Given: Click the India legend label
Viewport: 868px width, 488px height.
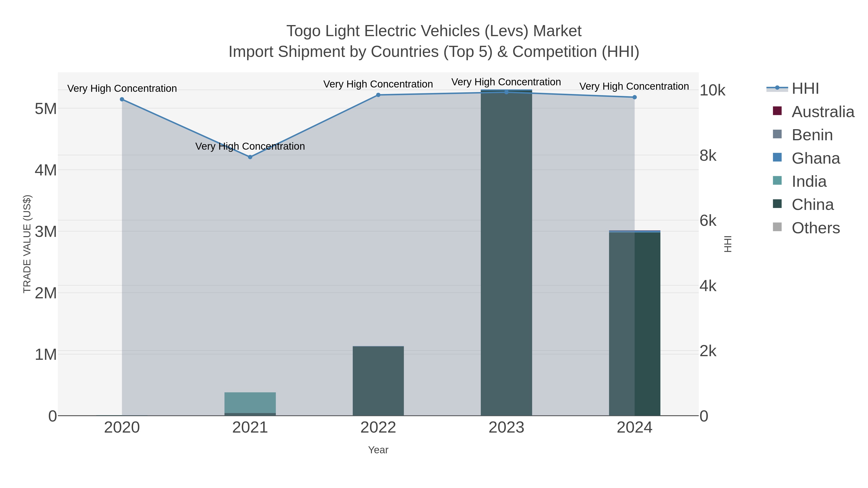Looking at the screenshot, I should coord(809,181).
